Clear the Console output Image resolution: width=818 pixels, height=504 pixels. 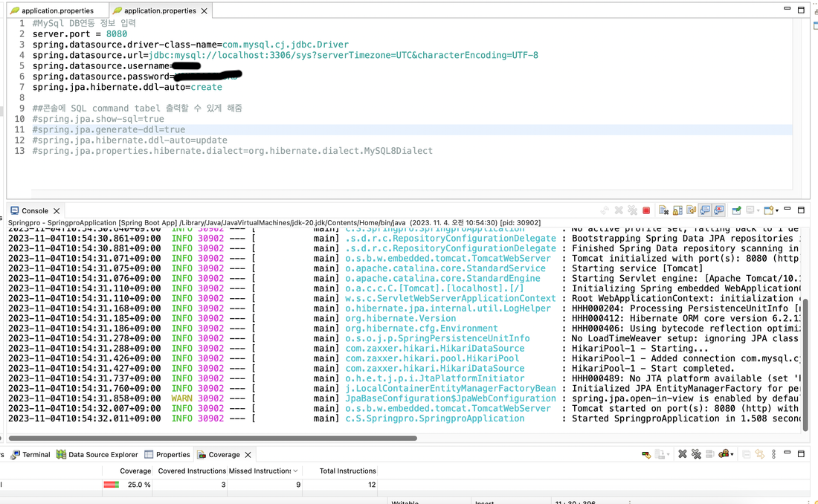(x=663, y=210)
